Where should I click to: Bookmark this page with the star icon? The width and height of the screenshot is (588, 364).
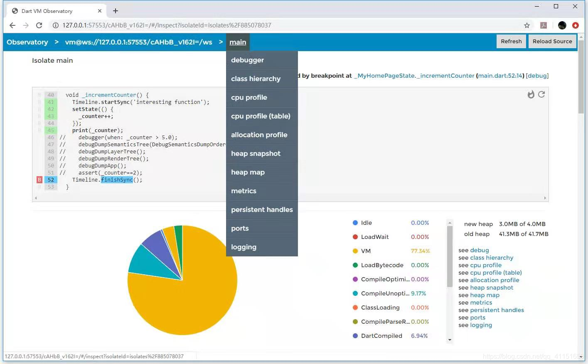coord(527,25)
